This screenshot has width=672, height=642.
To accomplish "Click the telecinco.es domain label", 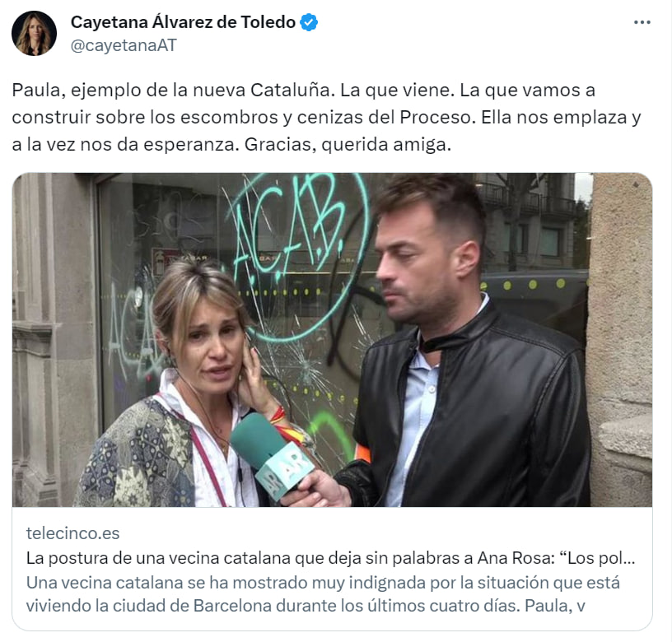I will [72, 533].
